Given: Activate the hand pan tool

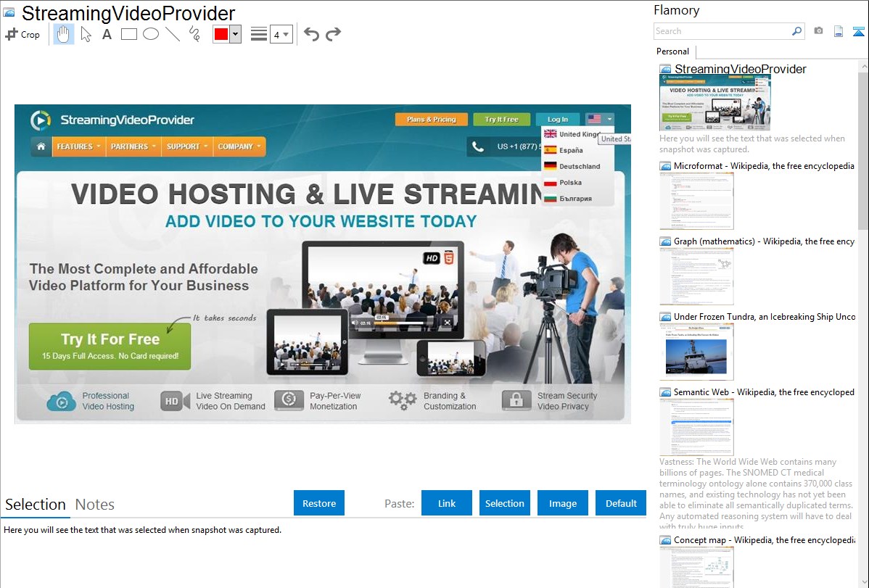Looking at the screenshot, I should (x=64, y=34).
